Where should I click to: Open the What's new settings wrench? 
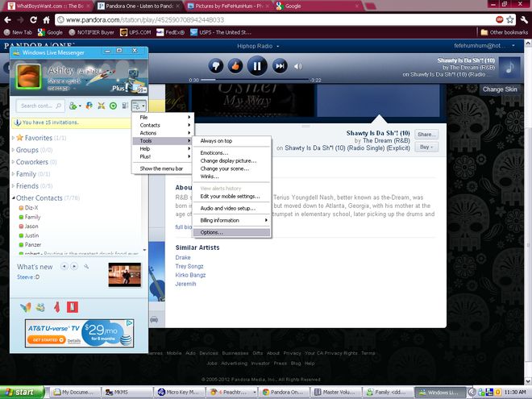(x=86, y=266)
